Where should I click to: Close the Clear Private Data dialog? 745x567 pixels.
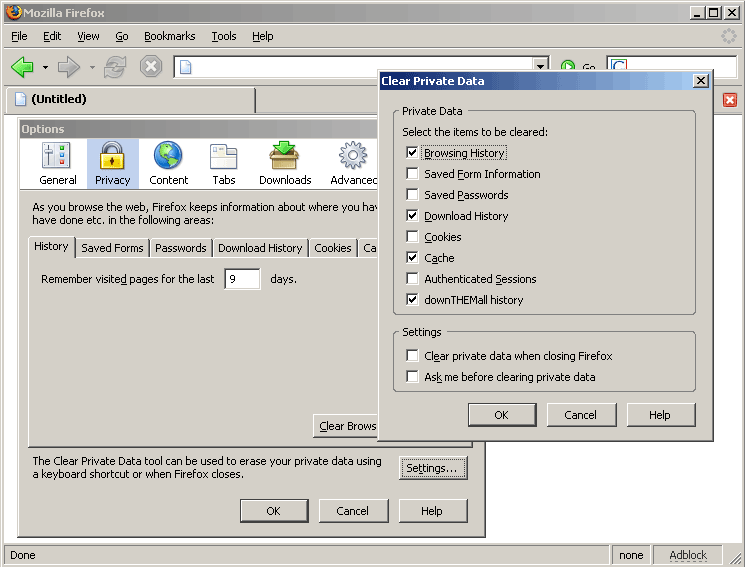(701, 81)
